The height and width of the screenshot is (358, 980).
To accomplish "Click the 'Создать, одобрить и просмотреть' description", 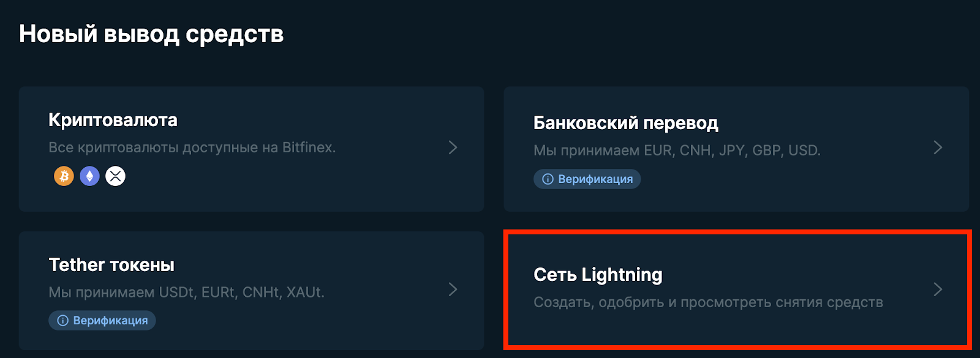I will point(708,302).
